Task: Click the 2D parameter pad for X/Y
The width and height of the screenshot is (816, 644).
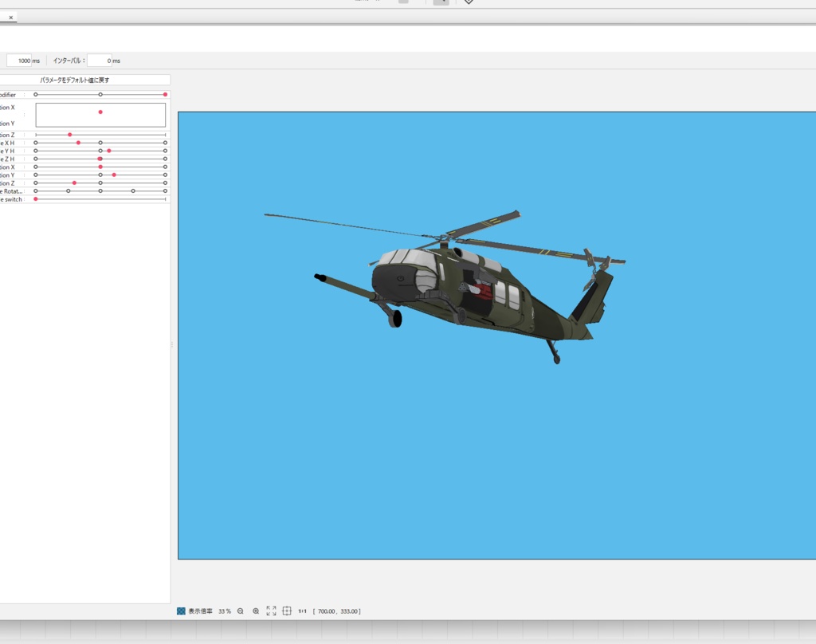Action: click(x=100, y=115)
